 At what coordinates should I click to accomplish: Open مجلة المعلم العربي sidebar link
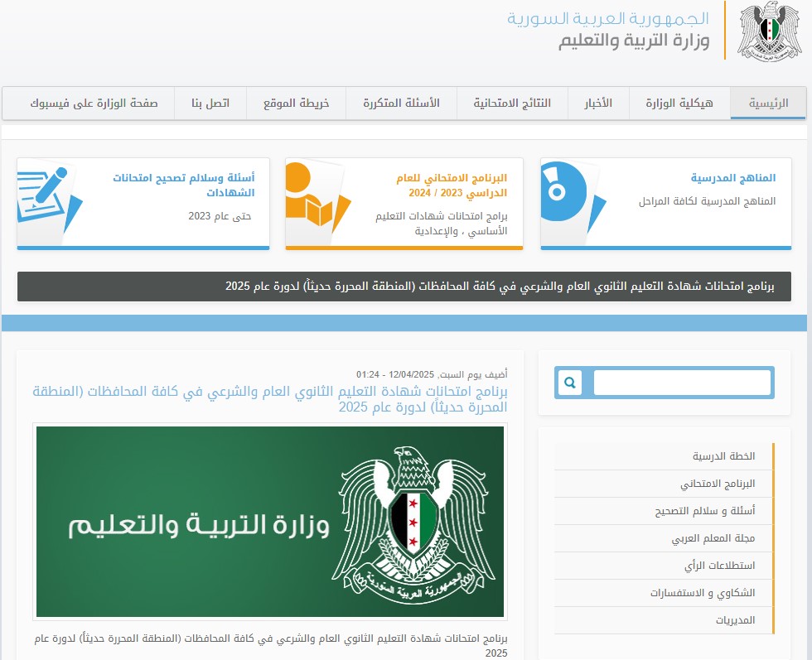[x=713, y=538]
